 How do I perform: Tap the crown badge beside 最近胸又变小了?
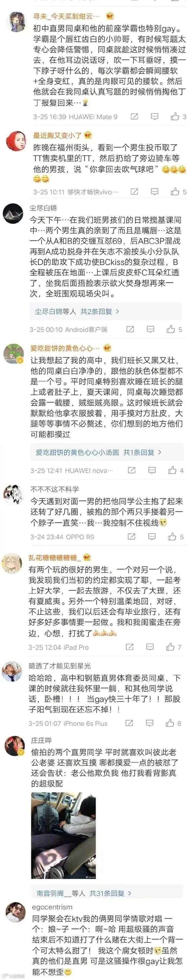(88, 135)
